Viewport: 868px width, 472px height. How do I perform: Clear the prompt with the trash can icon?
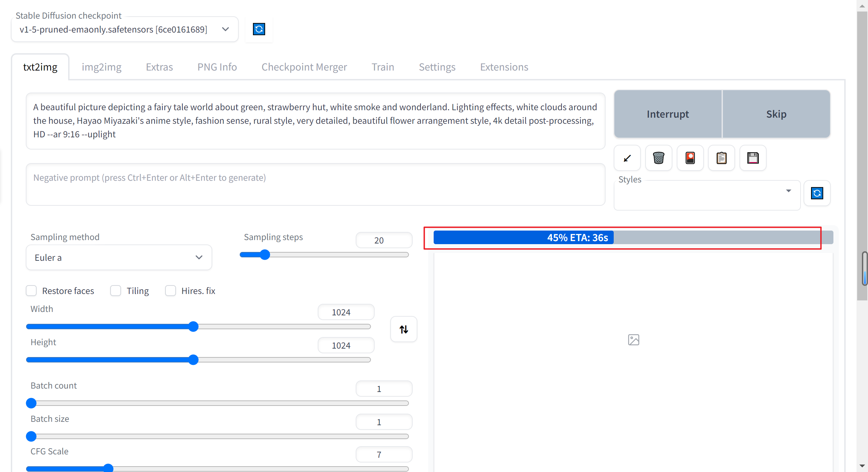(x=658, y=158)
